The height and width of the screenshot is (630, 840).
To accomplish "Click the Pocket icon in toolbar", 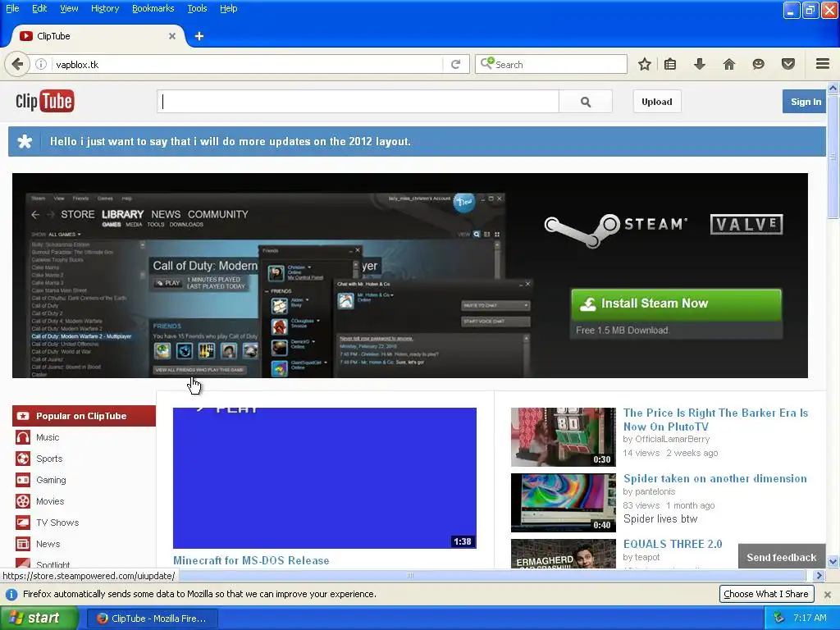I will pos(787,64).
